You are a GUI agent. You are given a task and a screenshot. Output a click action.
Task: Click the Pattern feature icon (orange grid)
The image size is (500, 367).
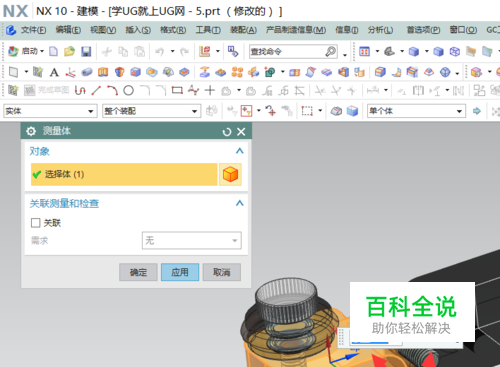[237, 72]
